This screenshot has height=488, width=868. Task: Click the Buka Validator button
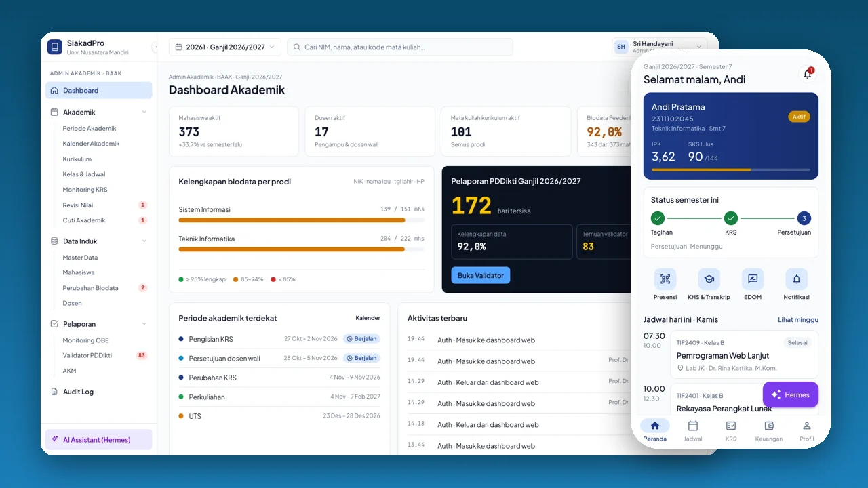click(480, 275)
